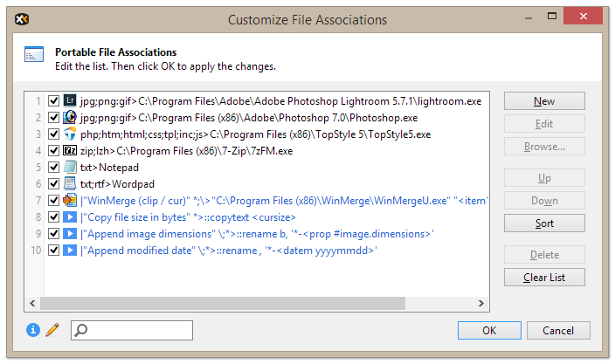Uncheck the Lightroom association checkbox

point(54,101)
